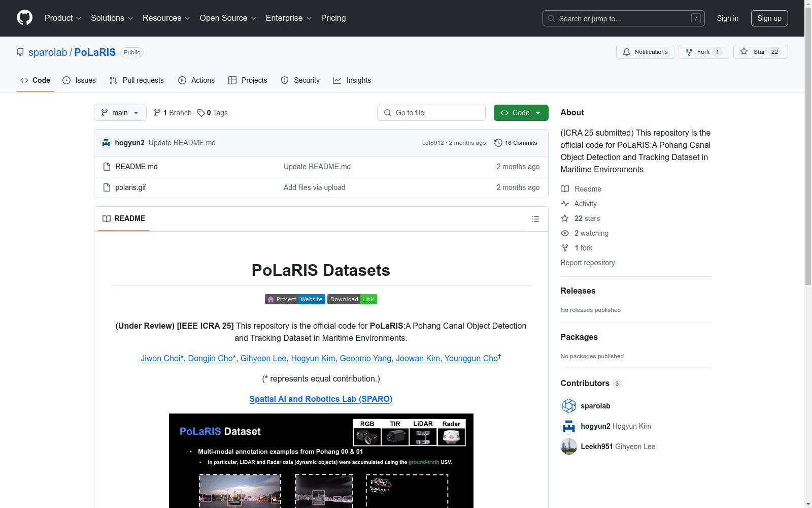Switch to the Pull requests tab
812x508 pixels.
tap(137, 80)
